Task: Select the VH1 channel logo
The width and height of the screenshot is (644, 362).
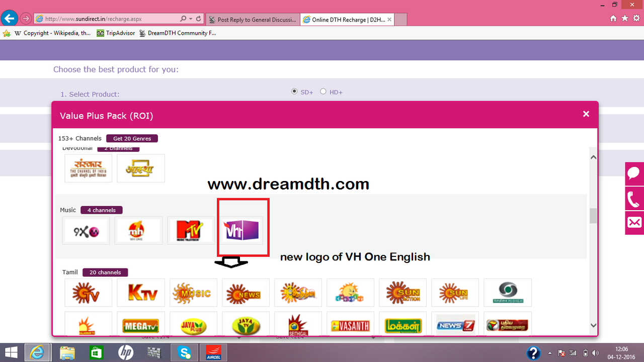Action: [242, 230]
